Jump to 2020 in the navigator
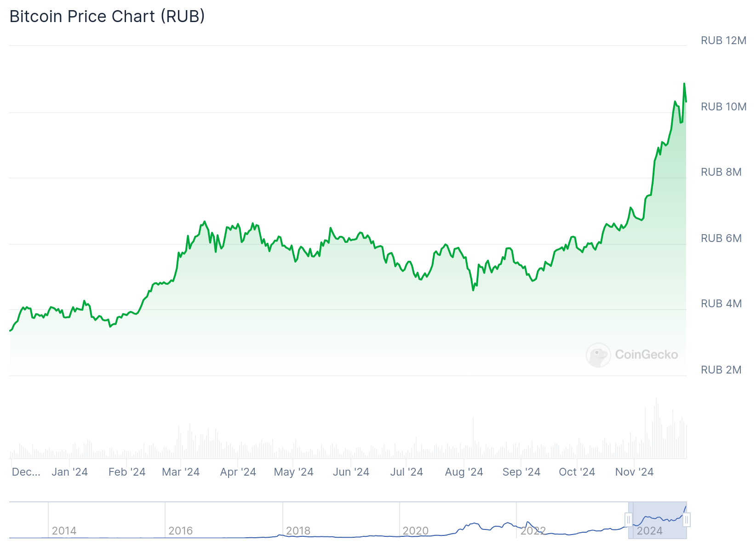 415,531
